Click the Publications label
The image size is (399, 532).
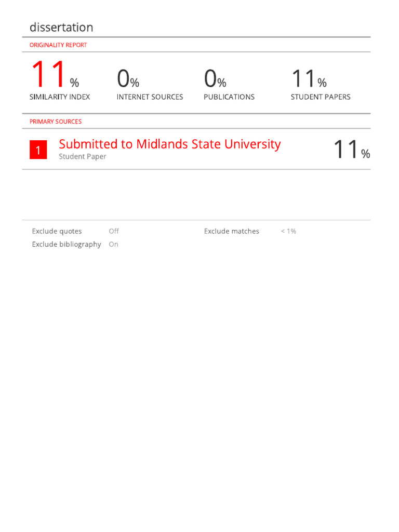(x=229, y=97)
